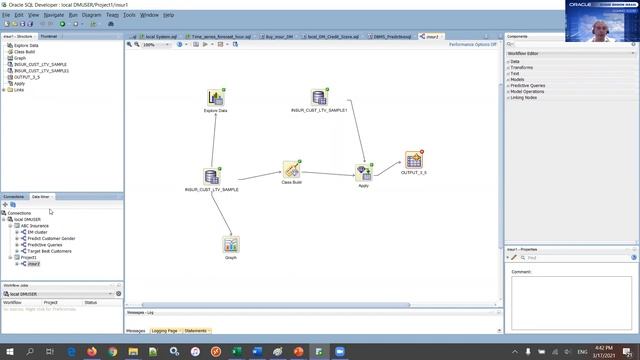Viewport: 640px width, 360px height.
Task: Click the Windows Start button
Action: pyautogui.click(x=9, y=351)
